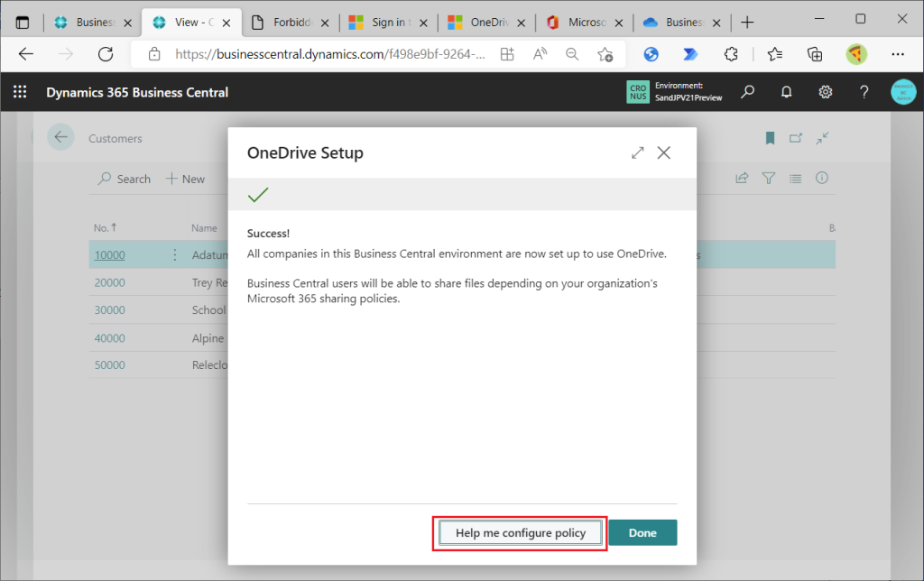Open the Business Central app launcher waffle
Viewport: 924px width, 581px height.
pos(20,92)
